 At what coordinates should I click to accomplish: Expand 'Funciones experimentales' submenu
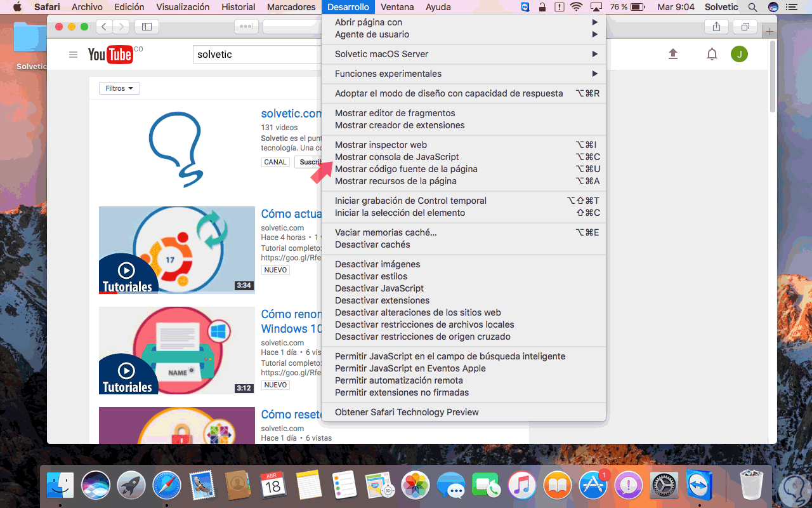(x=464, y=74)
